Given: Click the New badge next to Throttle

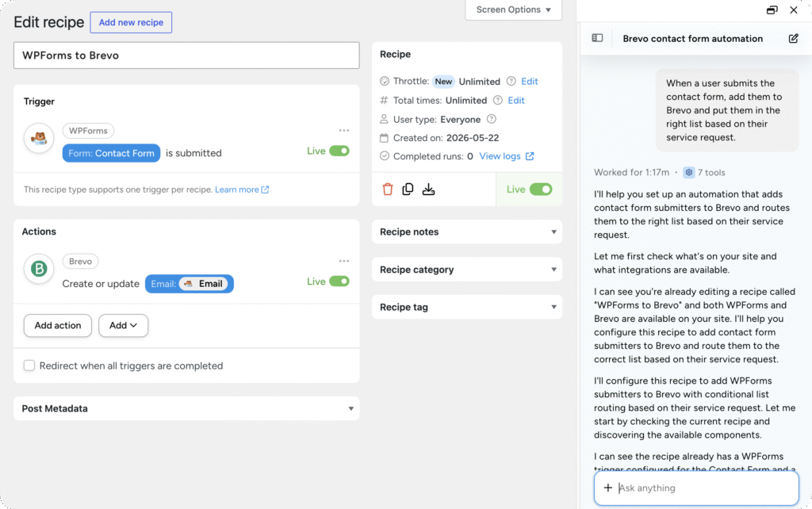Looking at the screenshot, I should pos(443,82).
